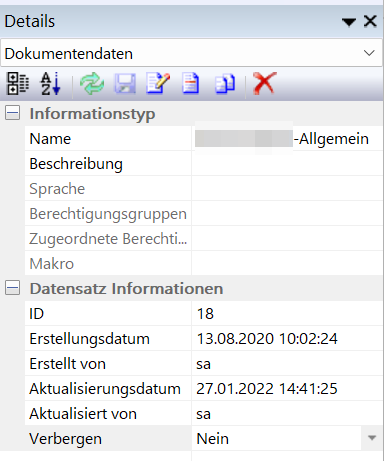The width and height of the screenshot is (384, 461).
Task: Switch property grid to categorized view
Action: click(18, 83)
